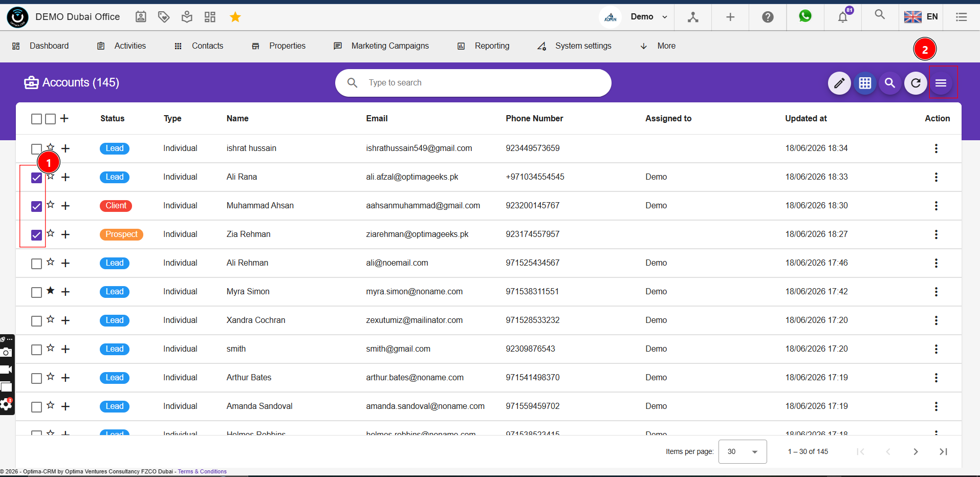Click the tag icon in the header
980x477 pixels.
point(164,17)
